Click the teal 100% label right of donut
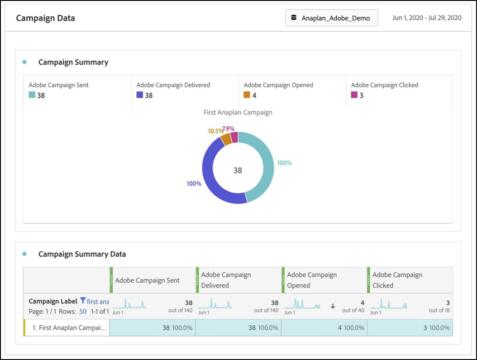This screenshot has height=360, width=477. click(284, 163)
